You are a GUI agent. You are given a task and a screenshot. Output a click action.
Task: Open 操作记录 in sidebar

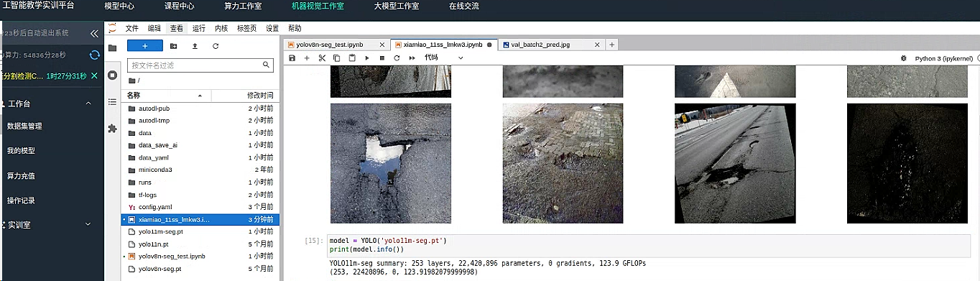click(x=21, y=201)
